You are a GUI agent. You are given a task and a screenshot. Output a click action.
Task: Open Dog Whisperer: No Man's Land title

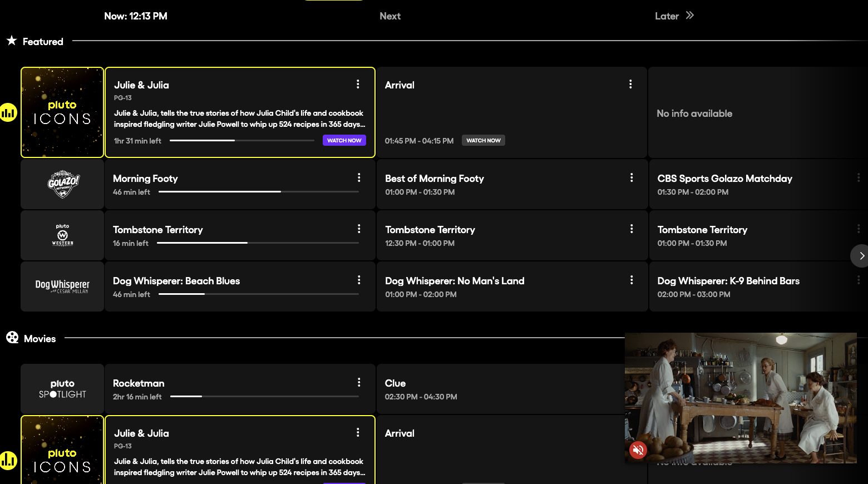pos(455,281)
